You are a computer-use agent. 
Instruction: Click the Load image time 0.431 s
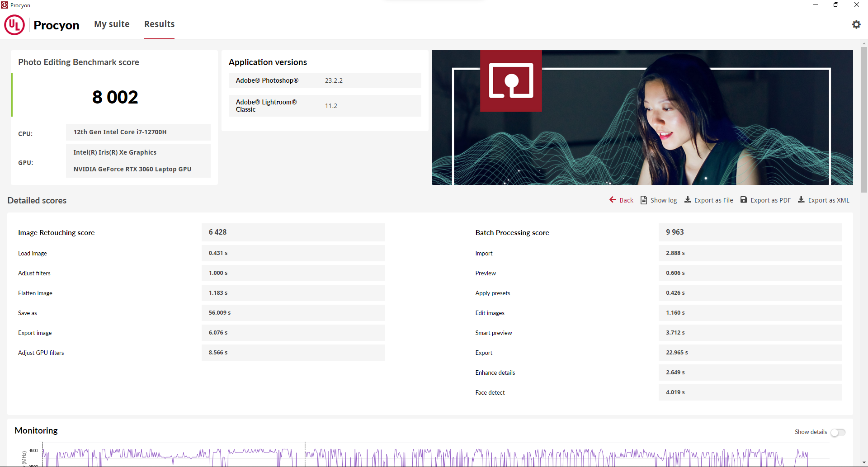point(218,253)
